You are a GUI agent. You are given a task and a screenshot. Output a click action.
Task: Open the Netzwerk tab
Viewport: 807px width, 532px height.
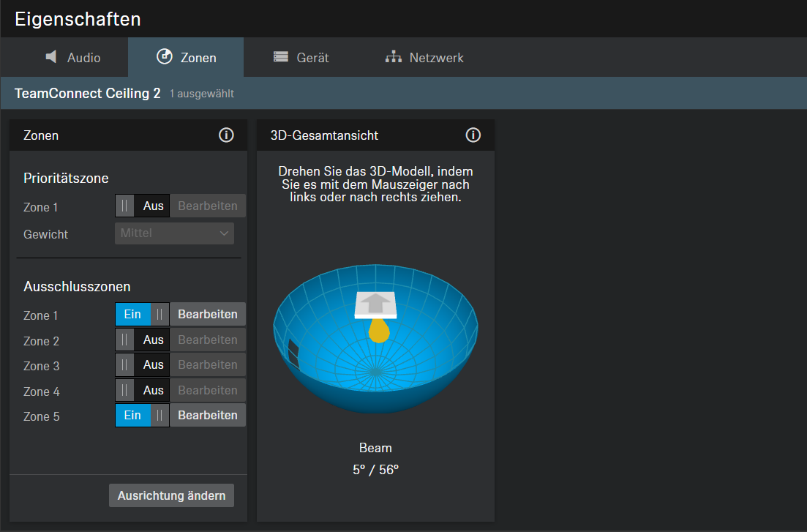point(425,58)
